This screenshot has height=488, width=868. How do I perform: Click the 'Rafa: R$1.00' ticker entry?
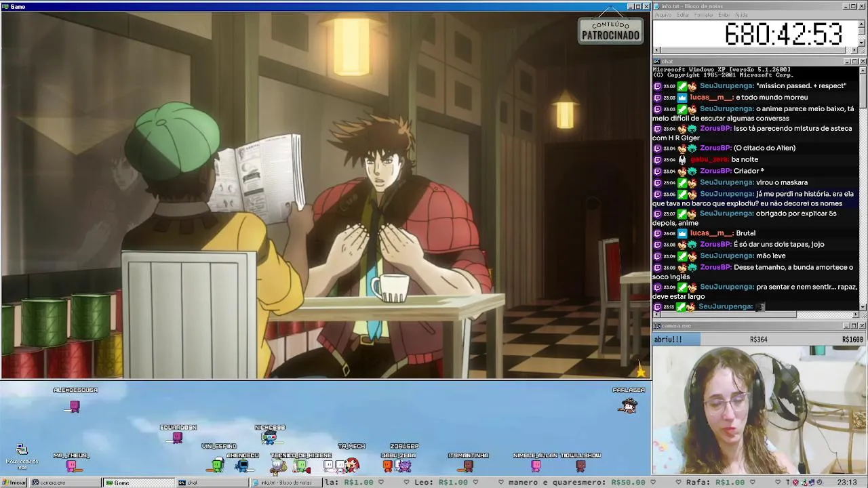pyautogui.click(x=715, y=483)
